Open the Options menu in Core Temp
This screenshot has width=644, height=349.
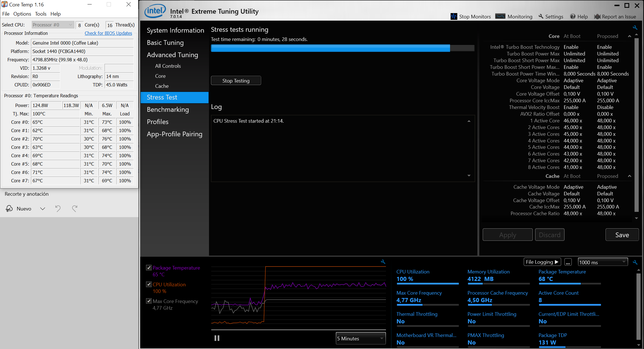tap(22, 14)
